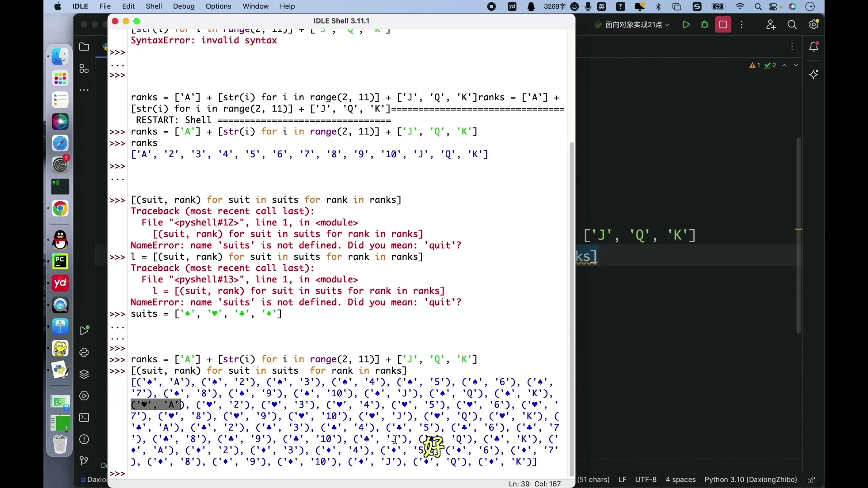Click UTF-8 encoding in status bar
The height and width of the screenshot is (488, 868).
click(x=646, y=479)
